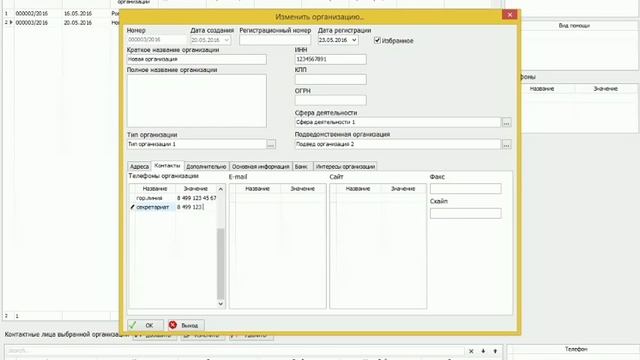Click the ОГРН input field
Viewport: 640px width, 360px height.
point(331,100)
